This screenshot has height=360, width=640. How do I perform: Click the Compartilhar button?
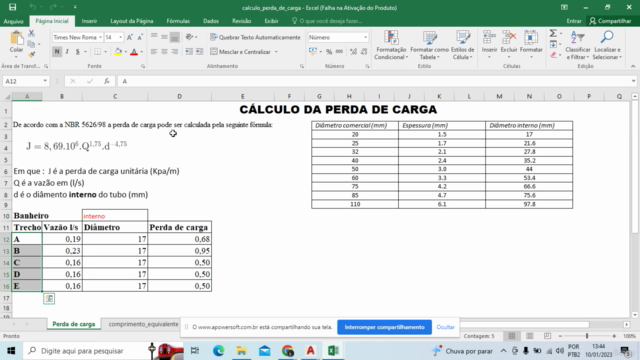[611, 21]
